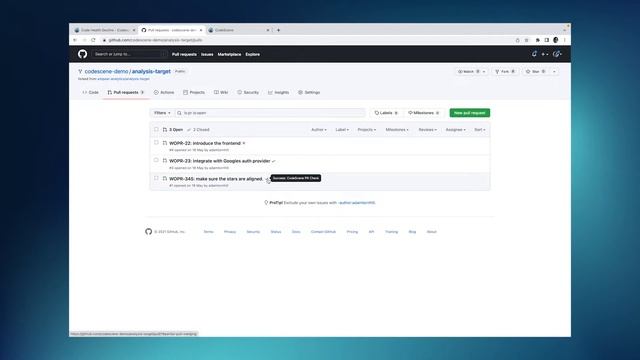The width and height of the screenshot is (640, 360).
Task: Open the analysis-target repository link
Action: pos(151,71)
